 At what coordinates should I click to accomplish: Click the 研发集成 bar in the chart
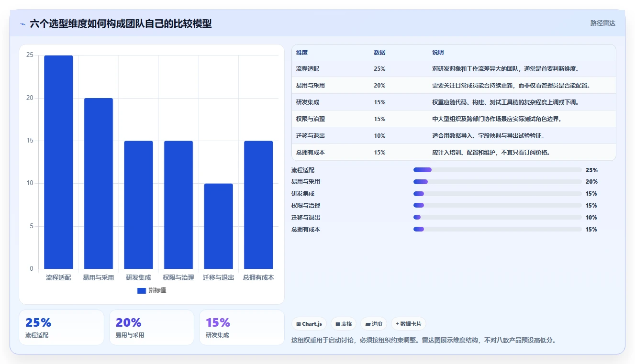coord(138,205)
